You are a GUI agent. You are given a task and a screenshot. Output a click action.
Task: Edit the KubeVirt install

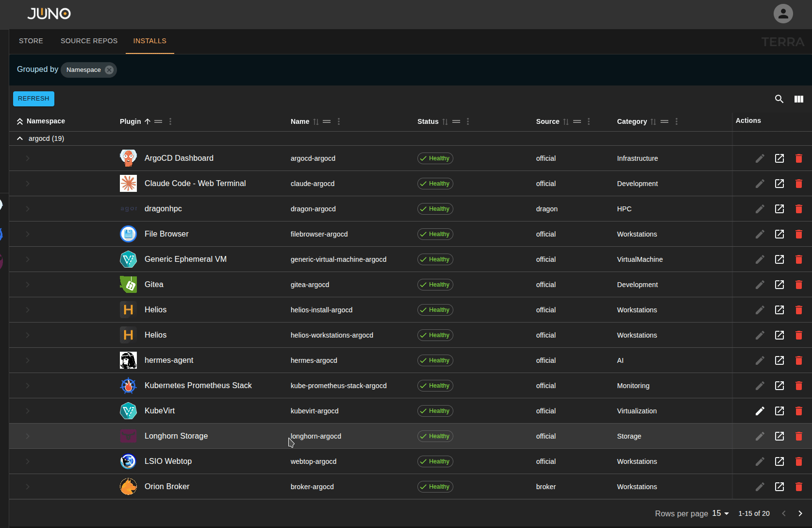760,411
